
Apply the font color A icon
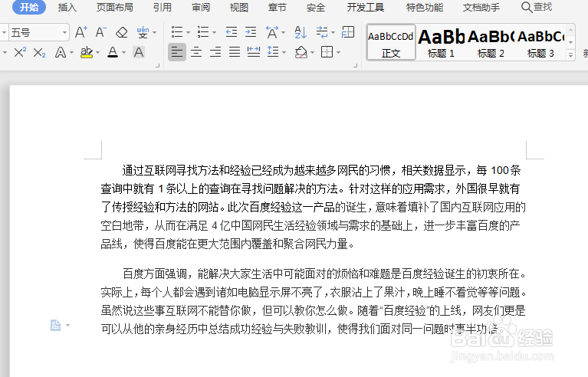pyautogui.click(x=113, y=52)
